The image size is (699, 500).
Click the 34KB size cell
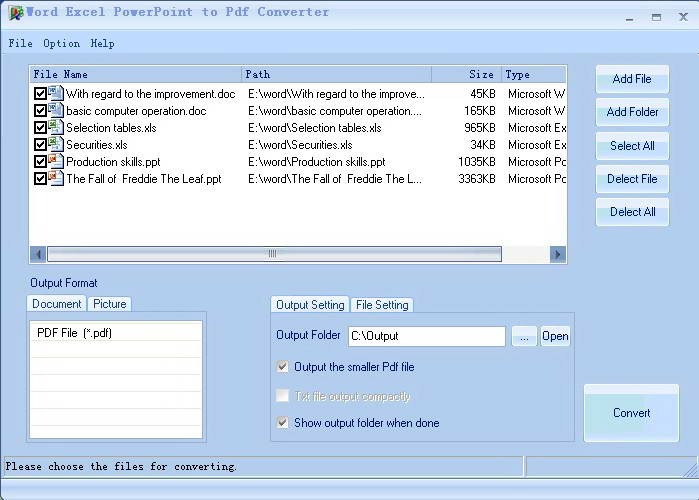pos(483,145)
